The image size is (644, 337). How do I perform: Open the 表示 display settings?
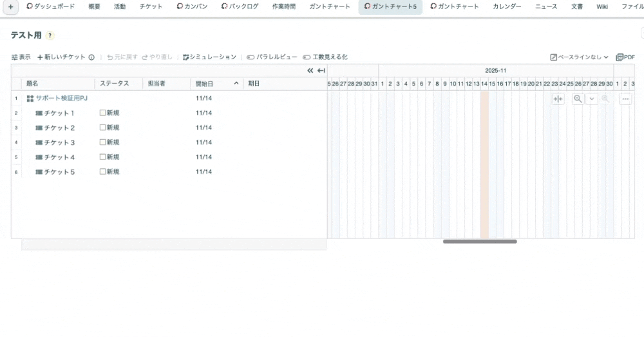point(21,57)
